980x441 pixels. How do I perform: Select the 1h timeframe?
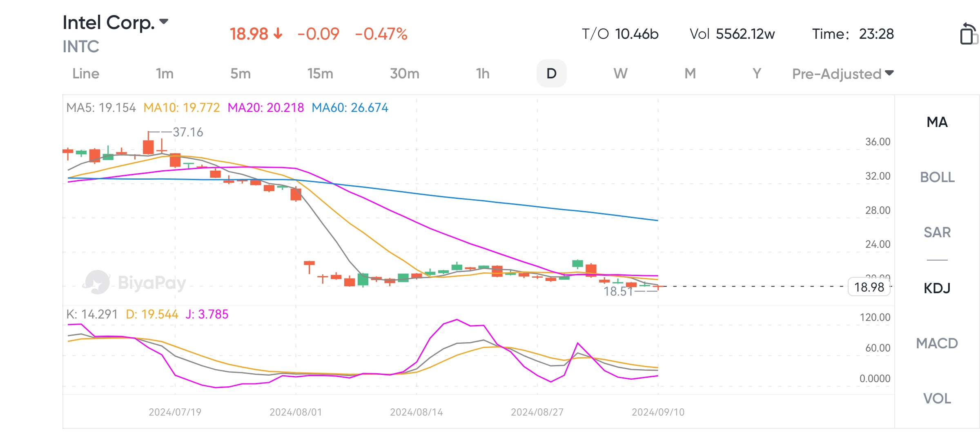483,73
